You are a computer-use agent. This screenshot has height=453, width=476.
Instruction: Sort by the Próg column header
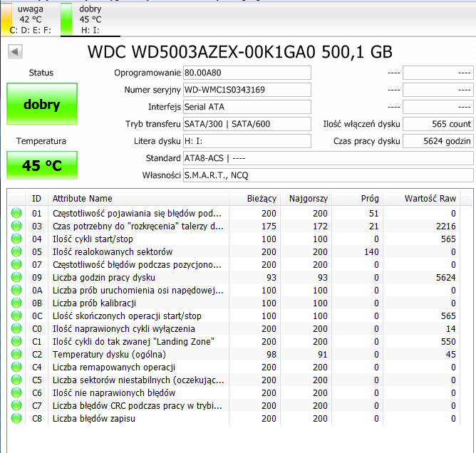[x=357, y=199]
